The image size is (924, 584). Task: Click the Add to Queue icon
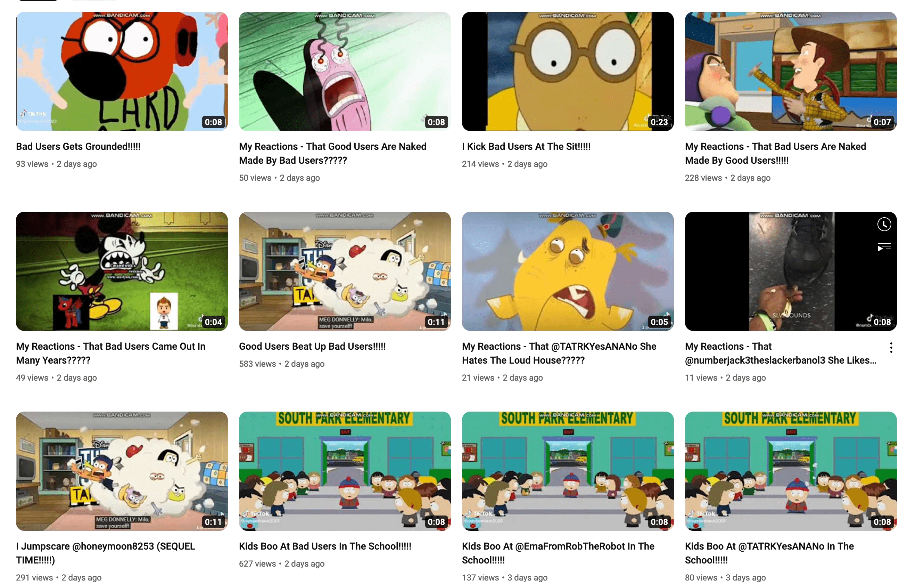click(x=884, y=247)
